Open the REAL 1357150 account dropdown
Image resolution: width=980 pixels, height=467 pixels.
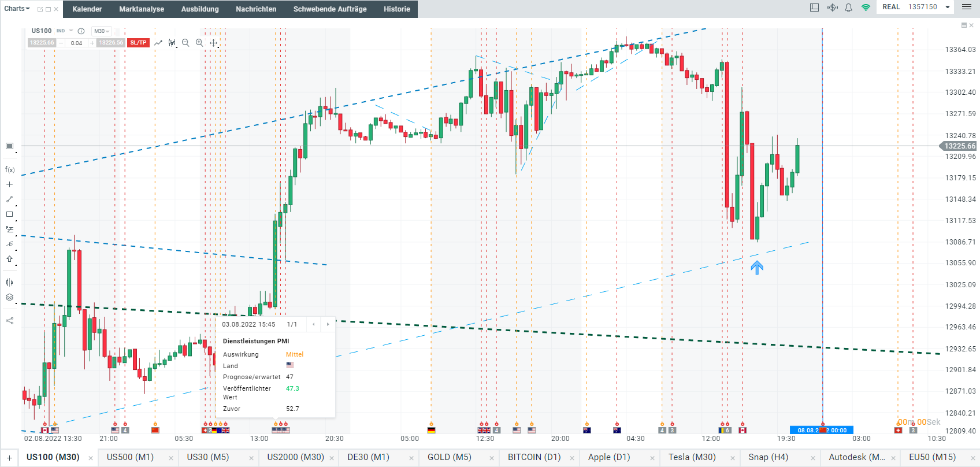click(916, 7)
